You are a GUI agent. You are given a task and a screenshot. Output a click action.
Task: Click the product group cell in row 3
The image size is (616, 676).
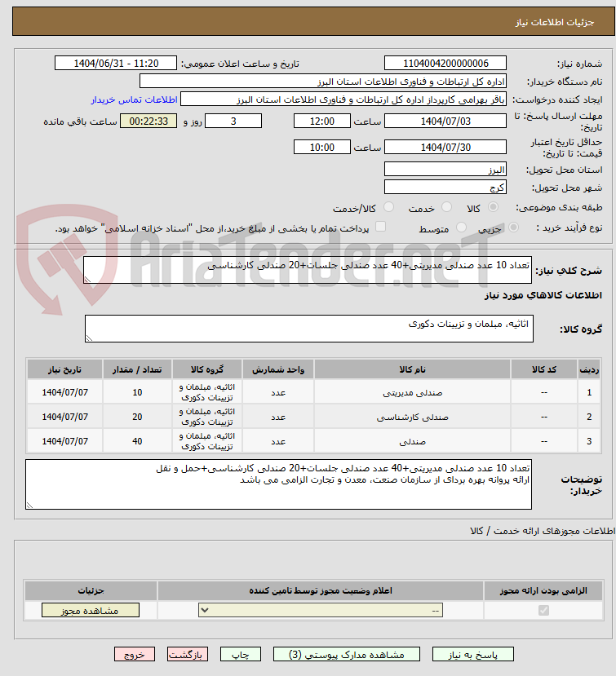click(207, 441)
